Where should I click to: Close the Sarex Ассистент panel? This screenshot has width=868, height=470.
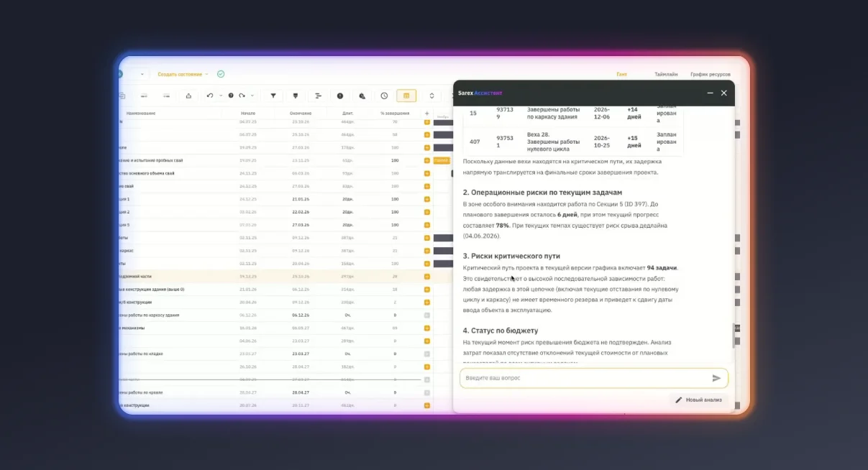tap(724, 93)
